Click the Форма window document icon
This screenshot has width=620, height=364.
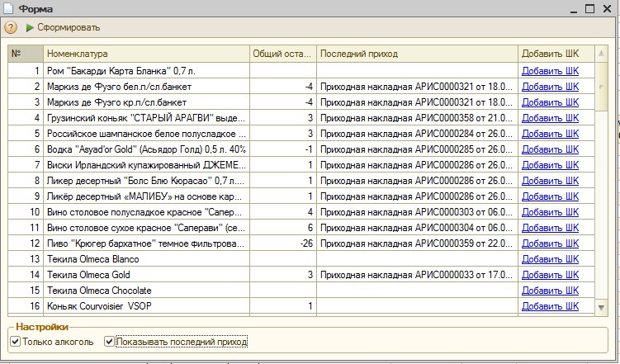click(8, 8)
